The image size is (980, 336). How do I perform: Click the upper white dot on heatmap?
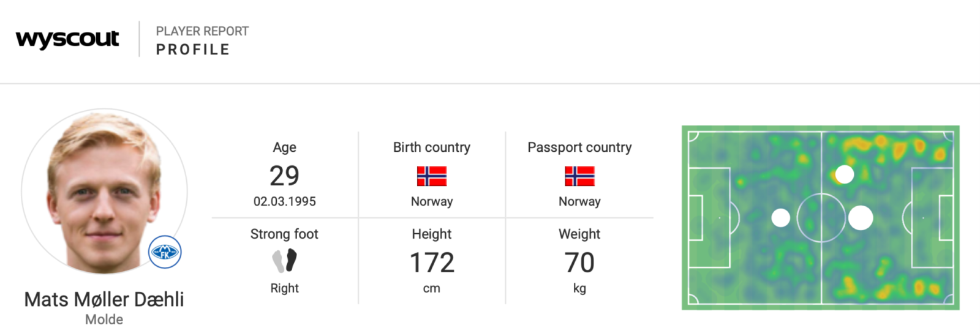coord(845,174)
